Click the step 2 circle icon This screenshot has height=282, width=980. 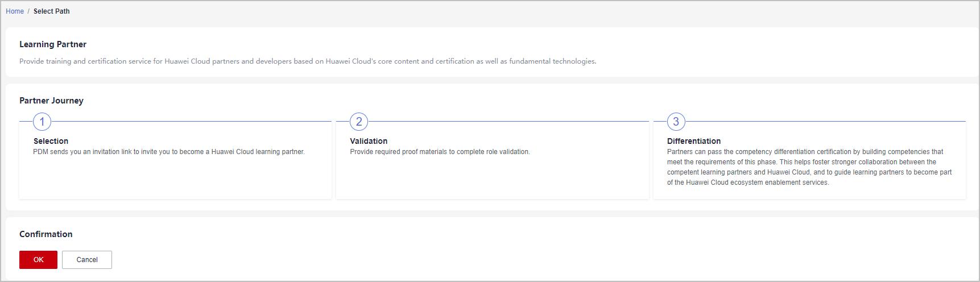[359, 122]
